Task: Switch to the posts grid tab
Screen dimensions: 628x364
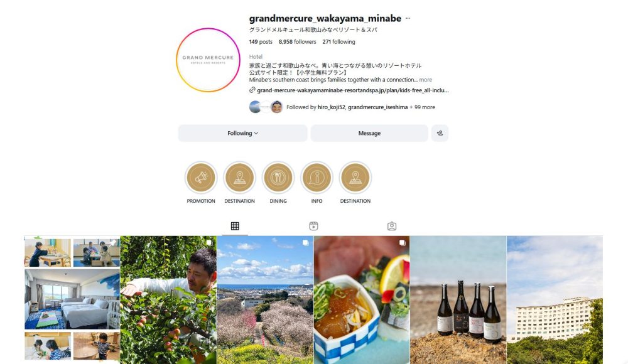Action: [x=235, y=227]
